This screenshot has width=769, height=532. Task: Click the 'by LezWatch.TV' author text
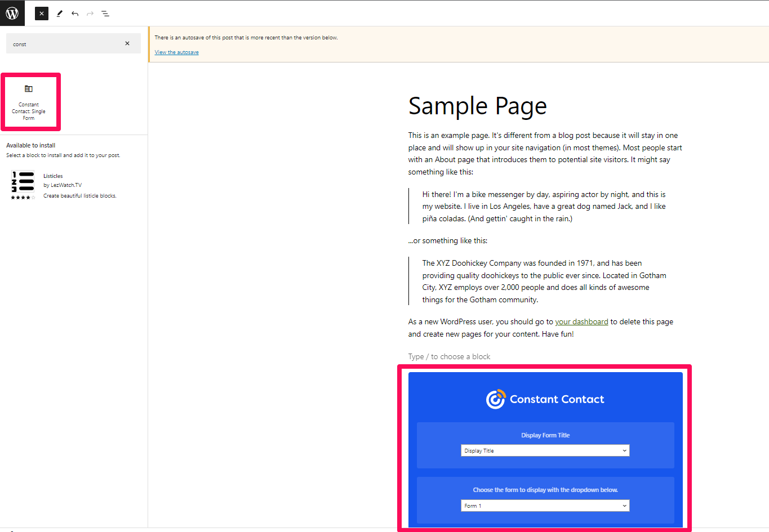click(x=63, y=185)
